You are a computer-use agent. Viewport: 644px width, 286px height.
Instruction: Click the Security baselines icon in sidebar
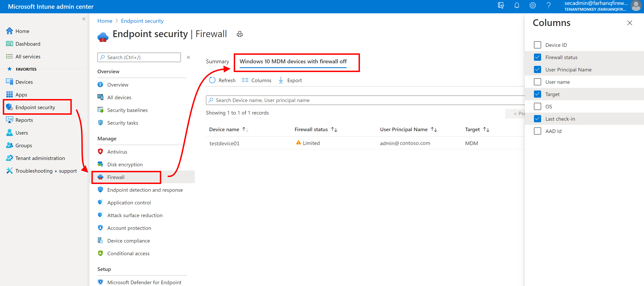[x=101, y=110]
